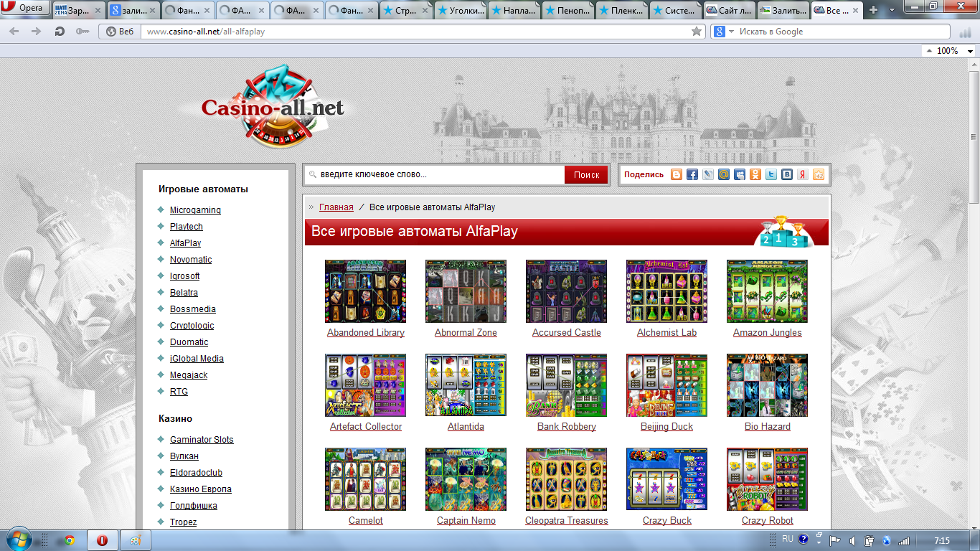
Task: Click the keyword search input field
Action: pyautogui.click(x=435, y=174)
